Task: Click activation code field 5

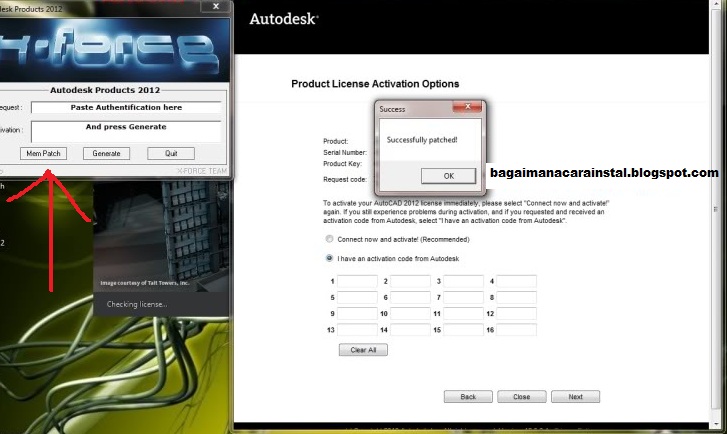Action: point(357,297)
